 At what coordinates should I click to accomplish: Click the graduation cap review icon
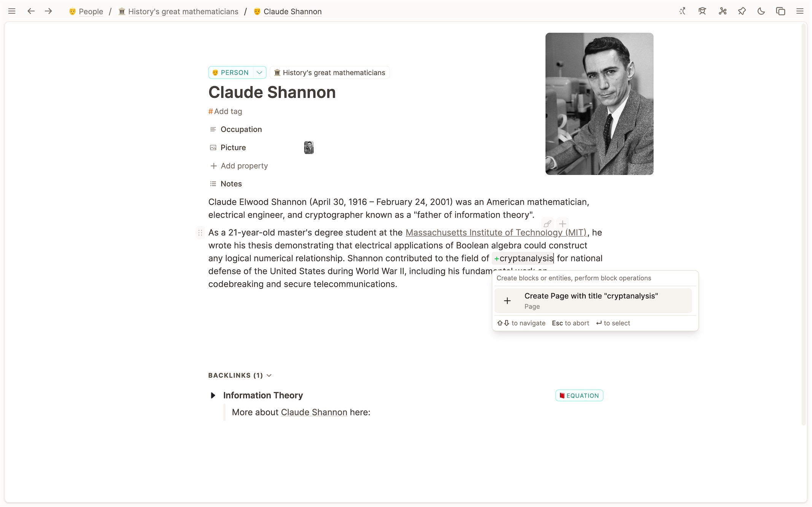click(x=702, y=11)
